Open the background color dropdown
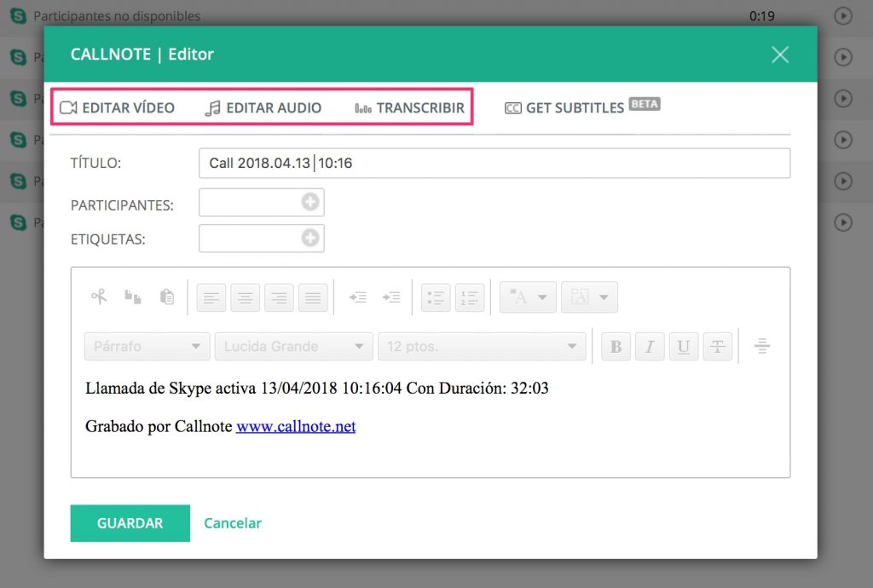The image size is (873, 588). [590, 297]
